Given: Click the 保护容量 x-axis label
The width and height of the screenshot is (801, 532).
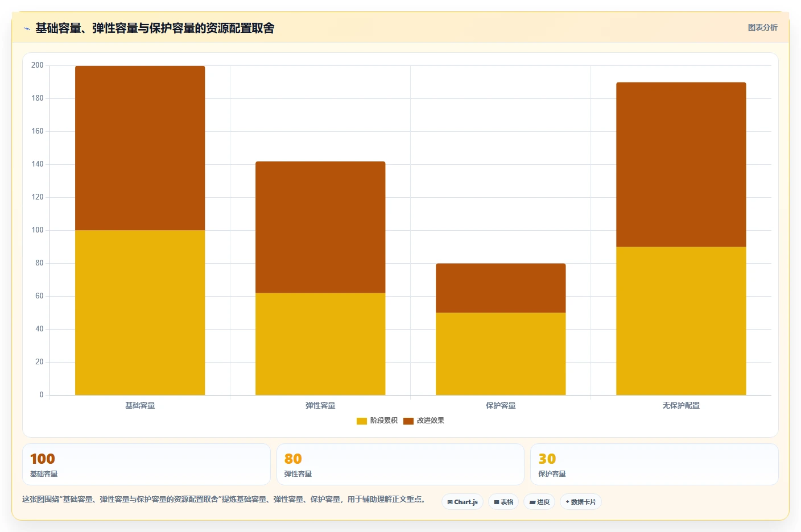Looking at the screenshot, I should point(501,405).
